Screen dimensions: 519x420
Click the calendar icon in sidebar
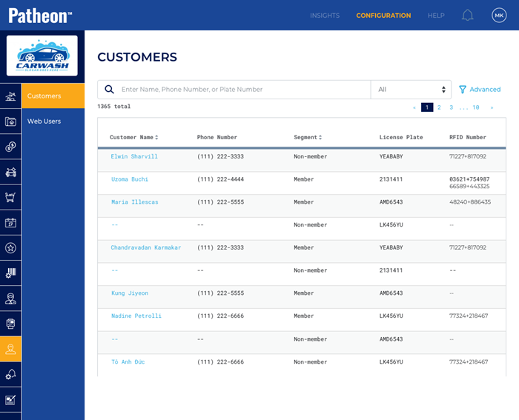click(10, 222)
